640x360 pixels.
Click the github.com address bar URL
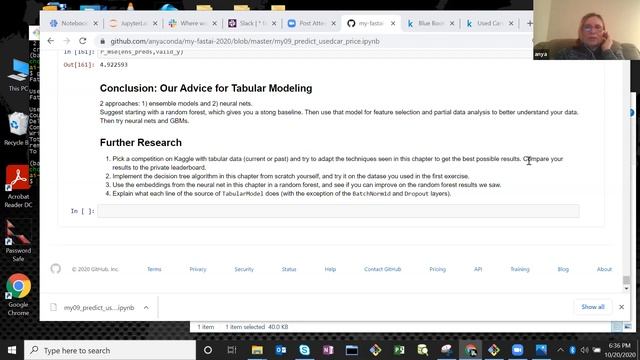245,41
